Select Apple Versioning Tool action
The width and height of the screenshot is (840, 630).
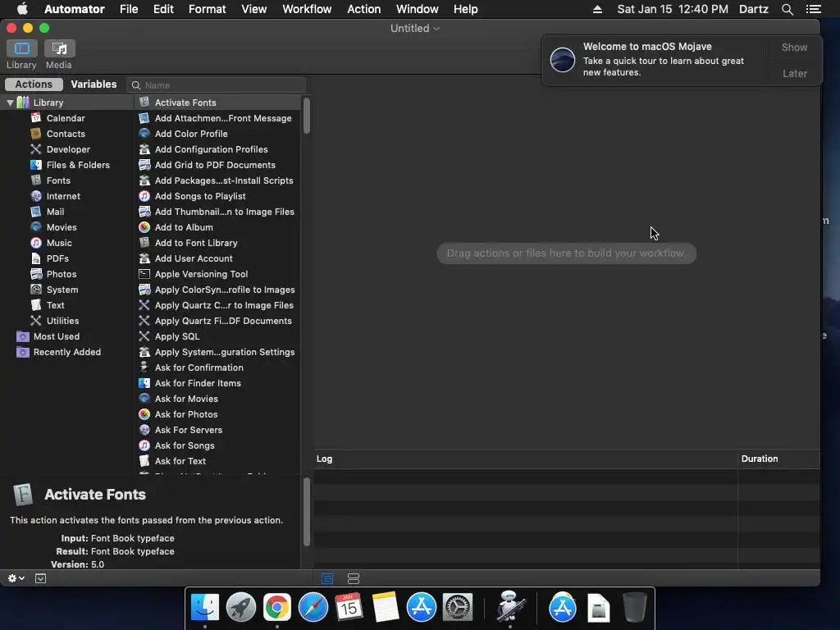click(218, 274)
